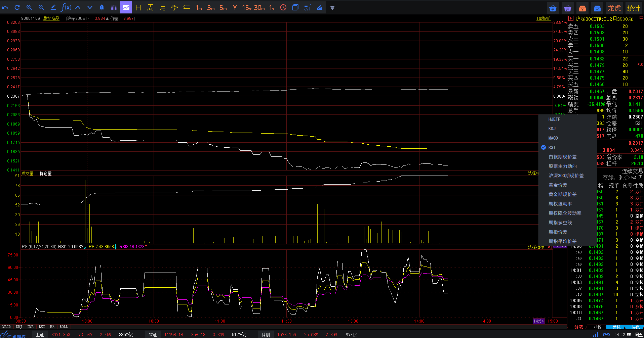Select the checked RSI menu option
Viewport: 644px width, 338px height.
(567, 147)
